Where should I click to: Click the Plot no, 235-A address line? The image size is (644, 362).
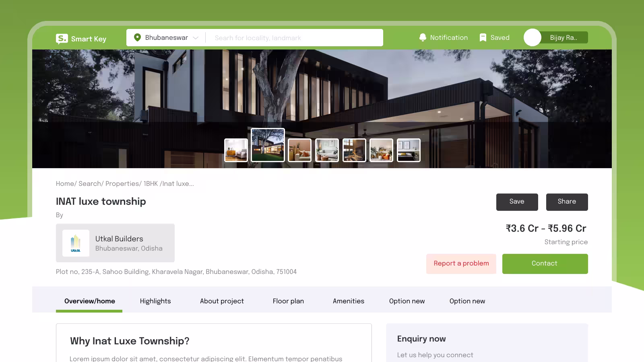[x=176, y=272]
